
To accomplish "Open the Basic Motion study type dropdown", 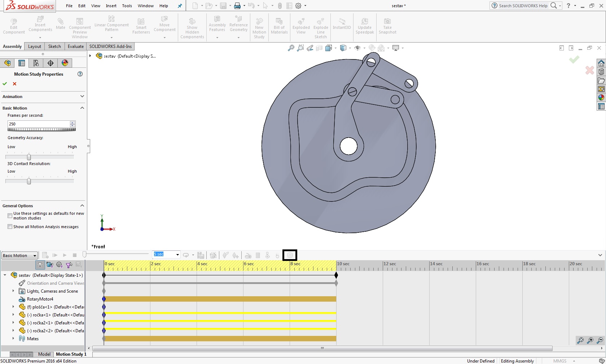I will coord(20,256).
